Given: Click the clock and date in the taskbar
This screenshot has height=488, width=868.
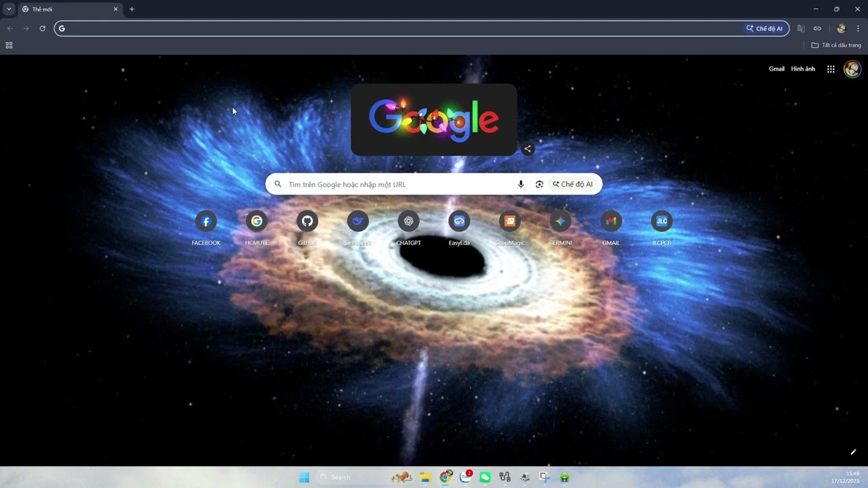Looking at the screenshot, I should (846, 477).
